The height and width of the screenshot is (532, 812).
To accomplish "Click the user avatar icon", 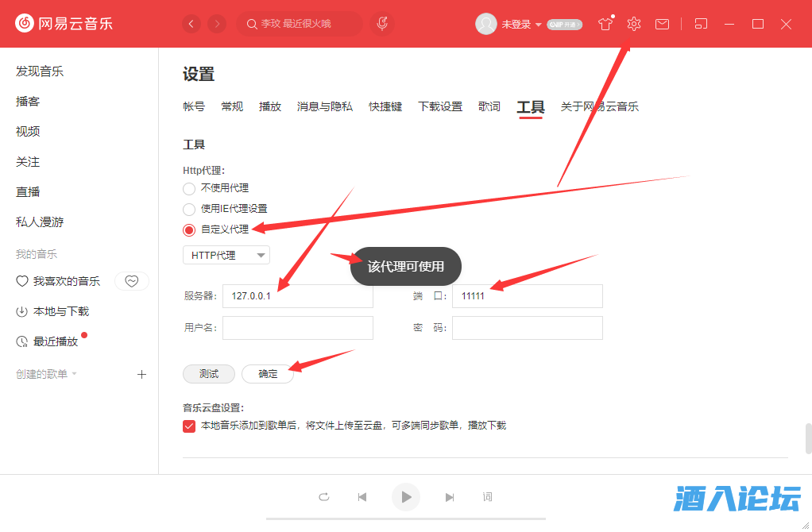I will [485, 24].
